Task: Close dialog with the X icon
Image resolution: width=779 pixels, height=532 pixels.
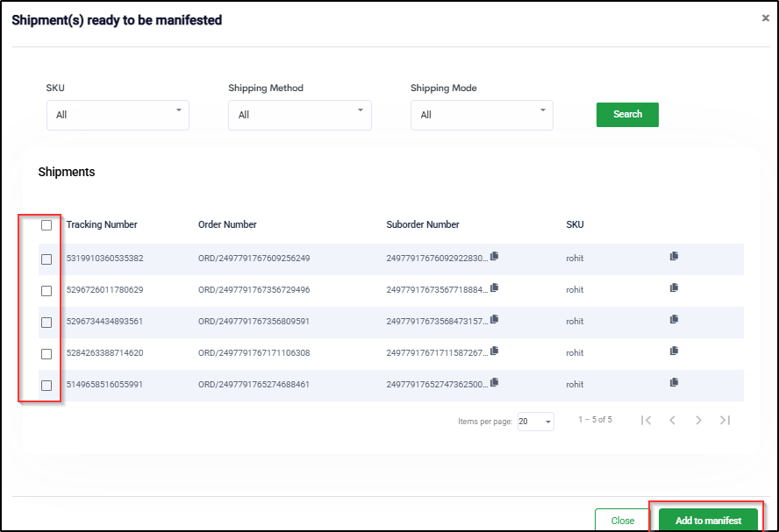Action: [765, 18]
